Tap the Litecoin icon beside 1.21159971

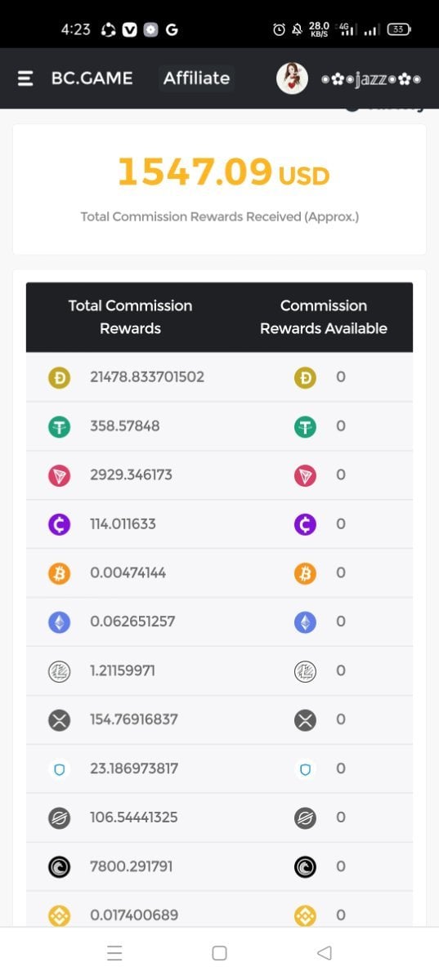(x=60, y=671)
